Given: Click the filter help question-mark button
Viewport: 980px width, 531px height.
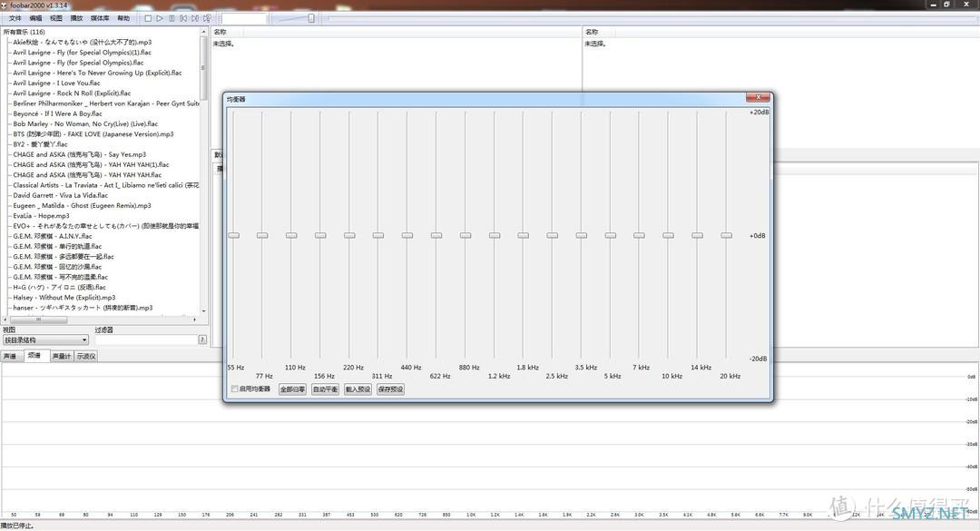Looking at the screenshot, I should coord(202,339).
